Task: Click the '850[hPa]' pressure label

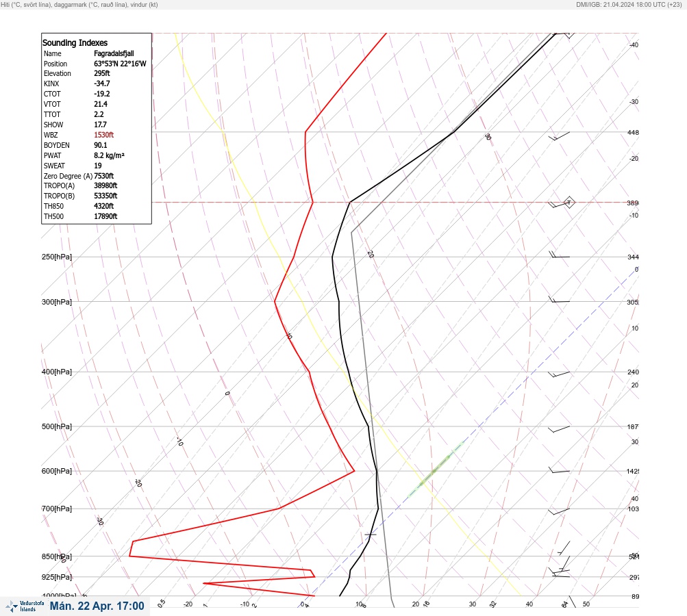Action: 57,556
